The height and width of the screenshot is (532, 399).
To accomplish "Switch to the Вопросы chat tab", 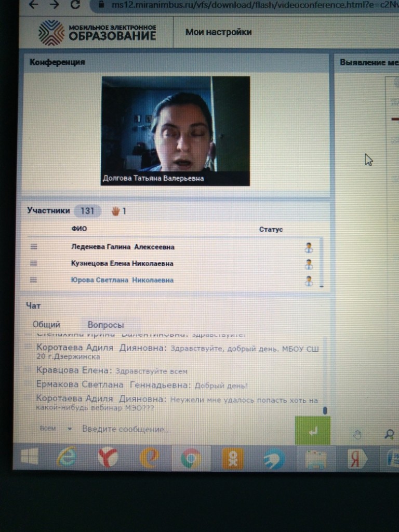I will (106, 325).
